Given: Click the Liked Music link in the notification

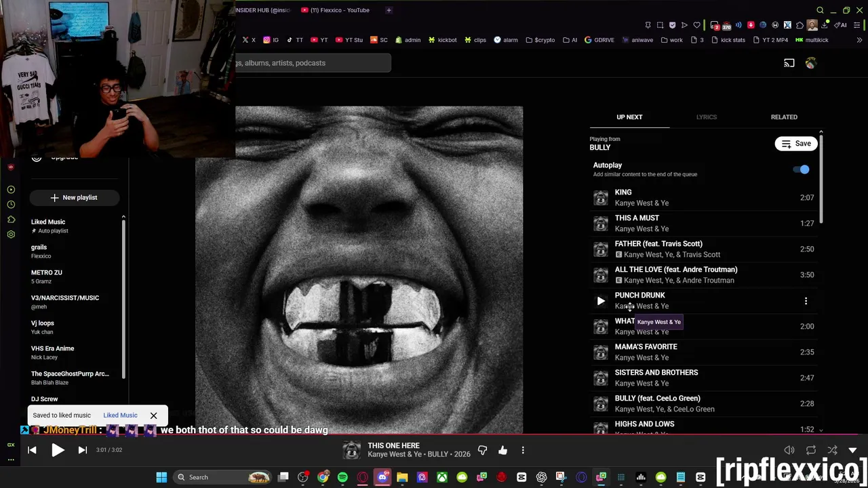Looking at the screenshot, I should pyautogui.click(x=120, y=415).
